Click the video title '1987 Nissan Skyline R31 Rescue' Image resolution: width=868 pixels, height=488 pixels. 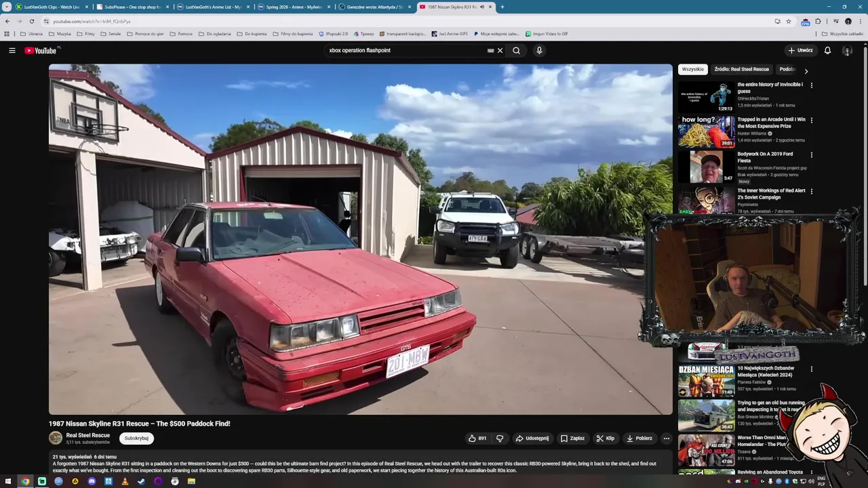pos(139,424)
